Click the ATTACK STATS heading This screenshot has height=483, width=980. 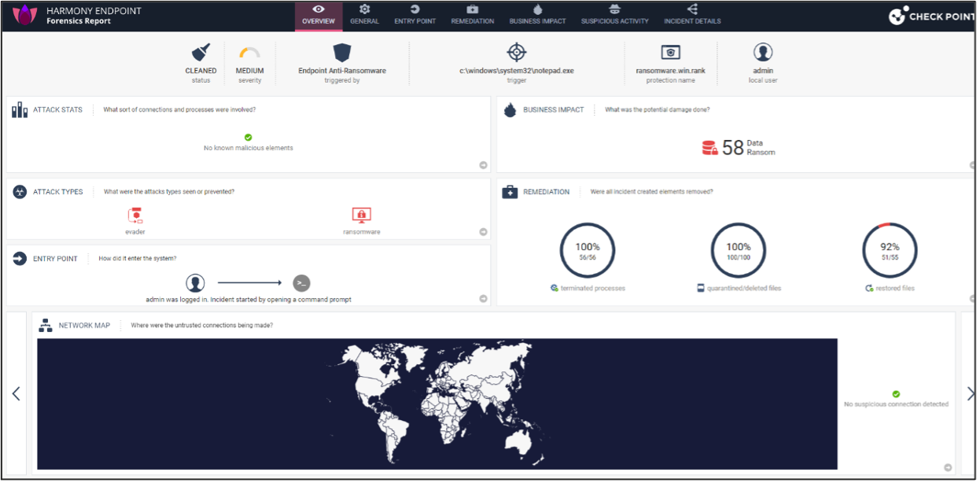tap(57, 110)
